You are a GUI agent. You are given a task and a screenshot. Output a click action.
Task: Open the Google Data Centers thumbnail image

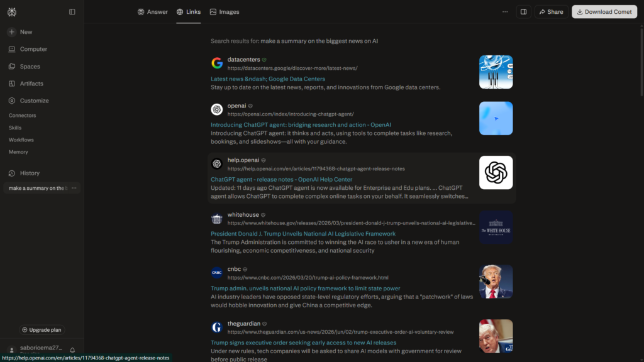[x=496, y=72]
